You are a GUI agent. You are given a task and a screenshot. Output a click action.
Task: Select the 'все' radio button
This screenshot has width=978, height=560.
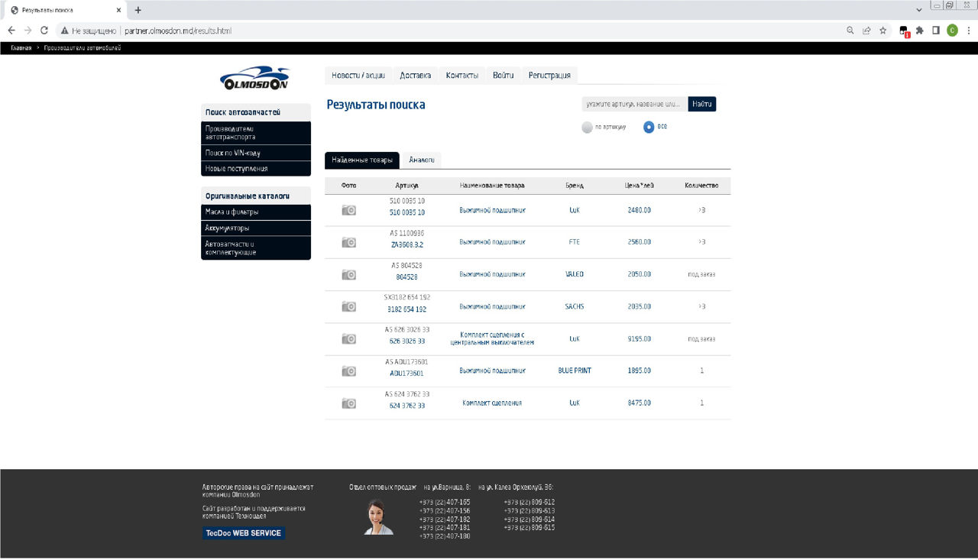pyautogui.click(x=649, y=127)
